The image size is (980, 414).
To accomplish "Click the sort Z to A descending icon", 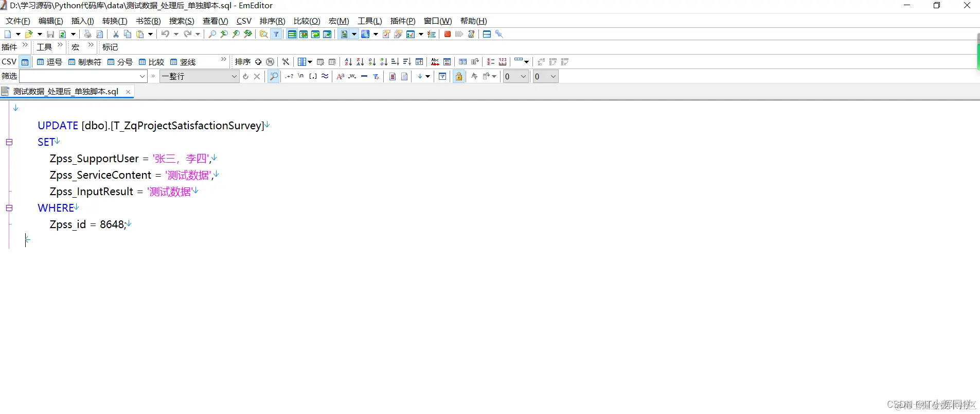I will coord(360,62).
